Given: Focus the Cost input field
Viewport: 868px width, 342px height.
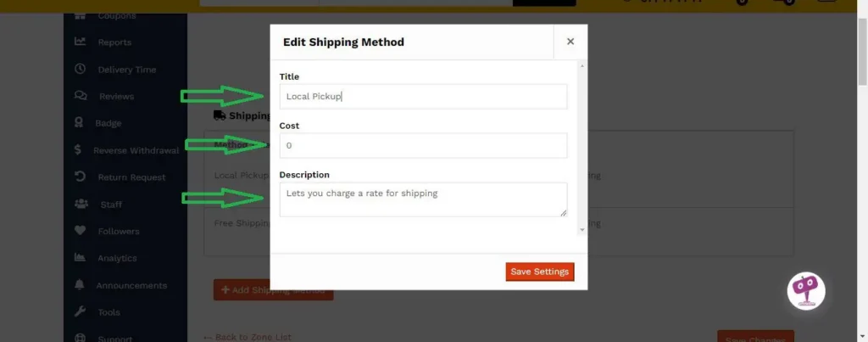Looking at the screenshot, I should (423, 146).
